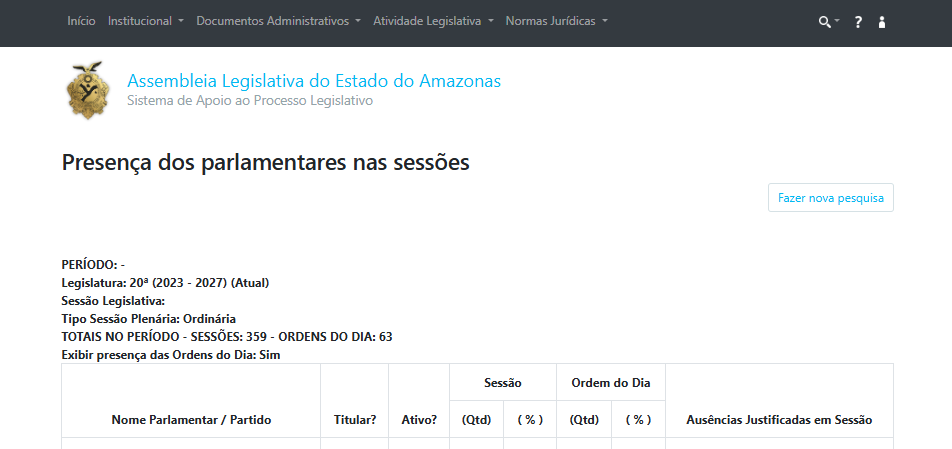Expand the Institucional dropdown menu
Viewport: 952px width, 449px height.
[x=146, y=21]
